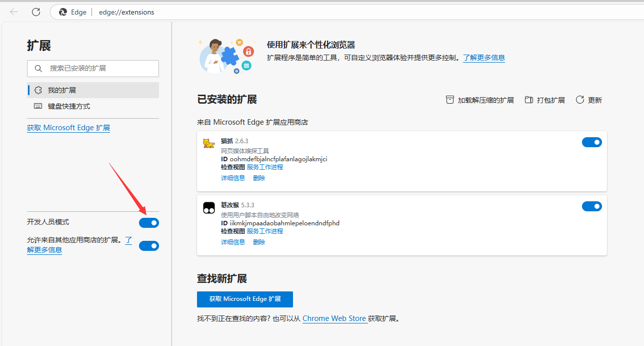Click the 篡改猴 Tampermonkey extension icon
Viewport: 644px width, 346px height.
[208, 208]
